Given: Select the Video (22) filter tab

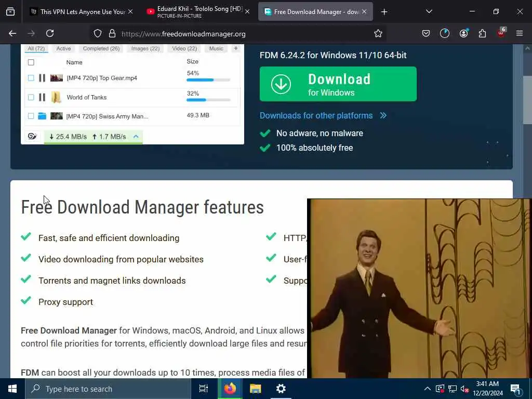Looking at the screenshot, I should click(184, 48).
